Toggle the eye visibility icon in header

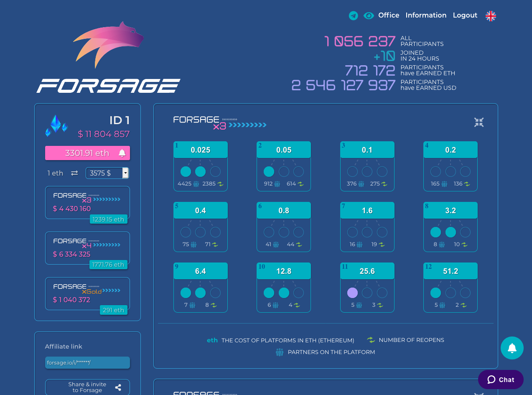click(369, 15)
